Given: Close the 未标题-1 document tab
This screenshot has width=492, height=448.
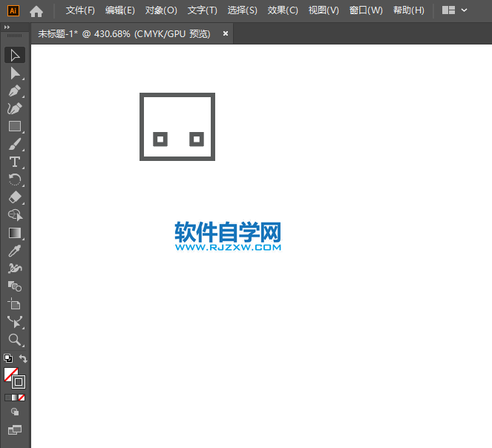Looking at the screenshot, I should tap(226, 33).
